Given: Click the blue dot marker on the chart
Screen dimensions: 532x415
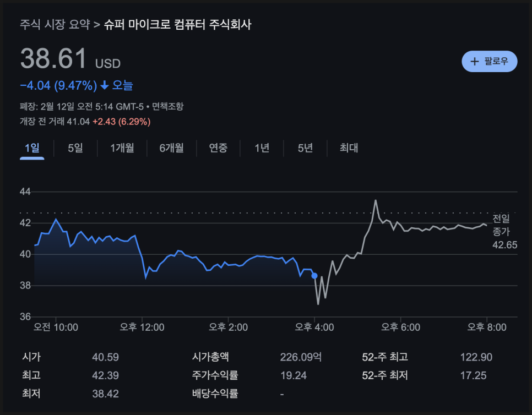Looking at the screenshot, I should [x=314, y=276].
